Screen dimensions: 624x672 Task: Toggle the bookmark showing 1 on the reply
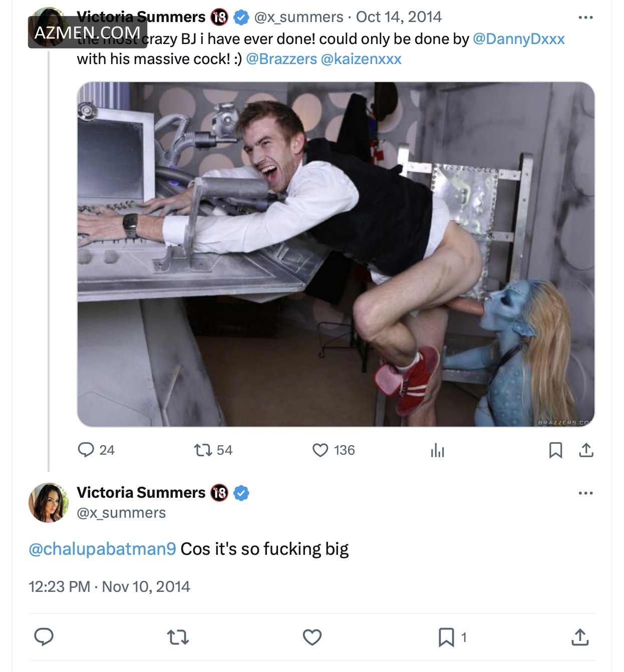(x=446, y=637)
